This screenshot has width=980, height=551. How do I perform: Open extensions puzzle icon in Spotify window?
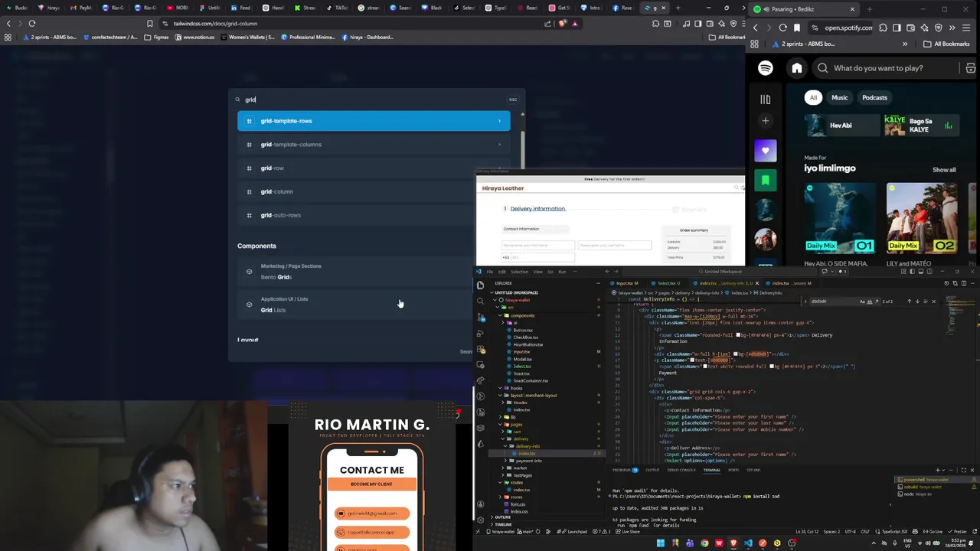click(883, 28)
